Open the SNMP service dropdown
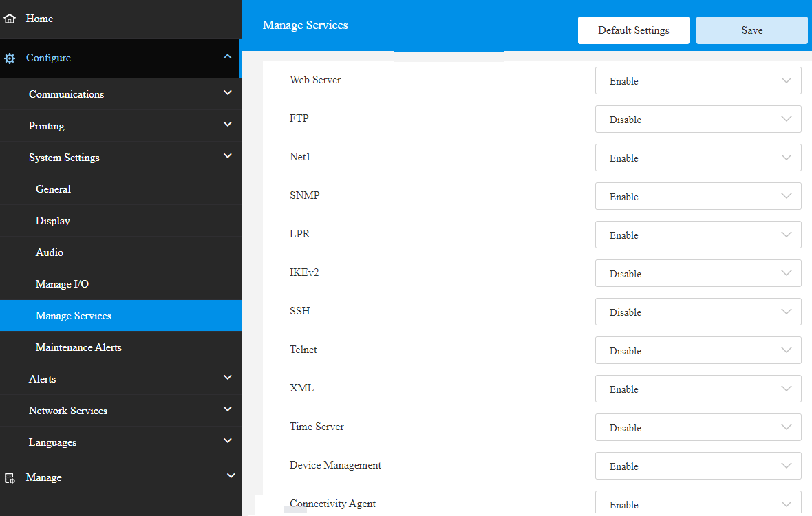812x516 pixels. point(698,196)
